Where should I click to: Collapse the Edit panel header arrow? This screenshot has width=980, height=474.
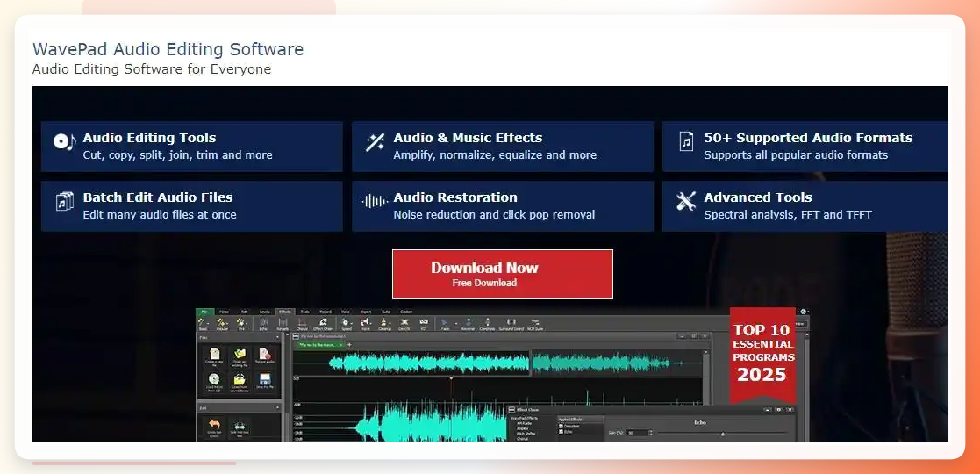coord(277,407)
